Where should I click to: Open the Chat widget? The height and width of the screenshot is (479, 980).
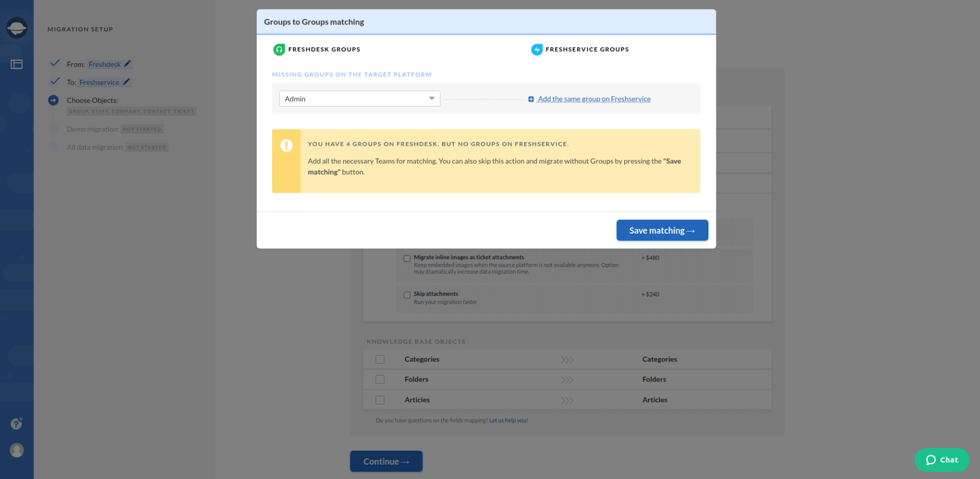[x=942, y=460]
